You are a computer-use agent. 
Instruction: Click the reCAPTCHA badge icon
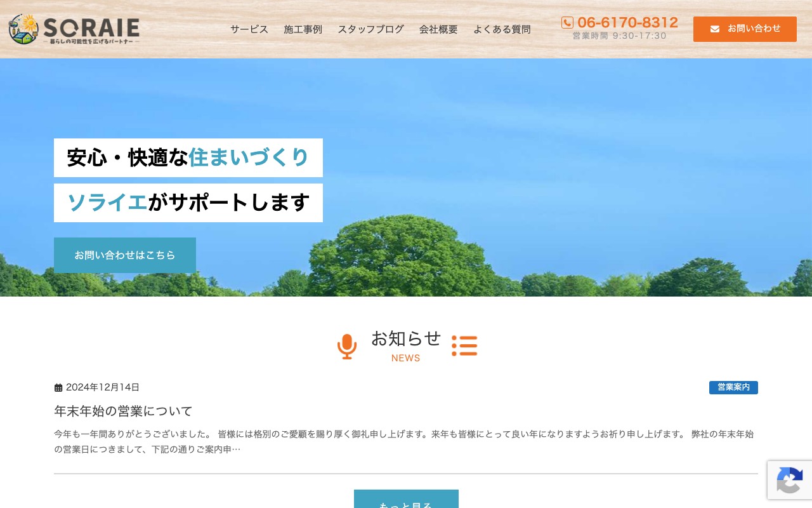[x=789, y=480]
